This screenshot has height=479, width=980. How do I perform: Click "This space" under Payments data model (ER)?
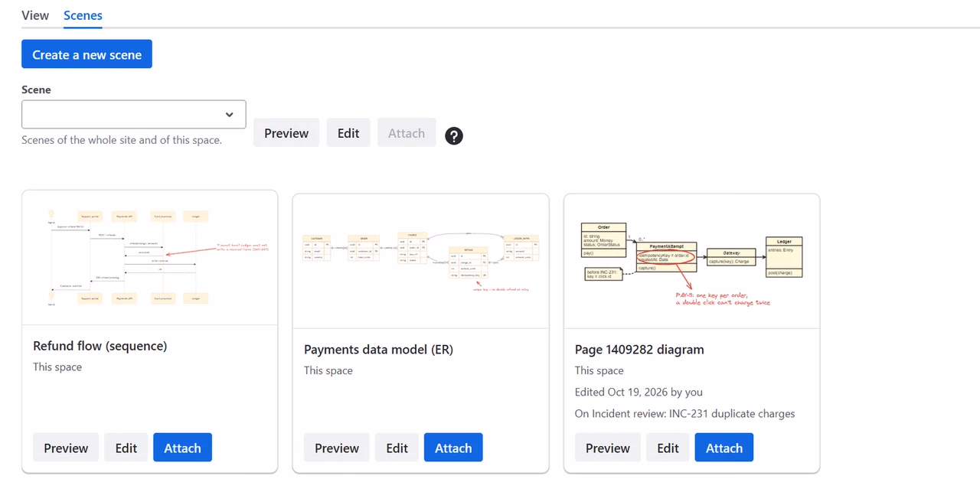(x=328, y=370)
